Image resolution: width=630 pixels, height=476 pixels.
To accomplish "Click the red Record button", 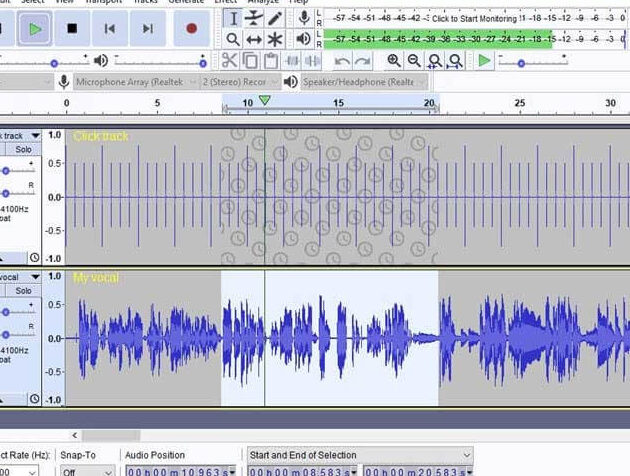I will pyautogui.click(x=191, y=29).
